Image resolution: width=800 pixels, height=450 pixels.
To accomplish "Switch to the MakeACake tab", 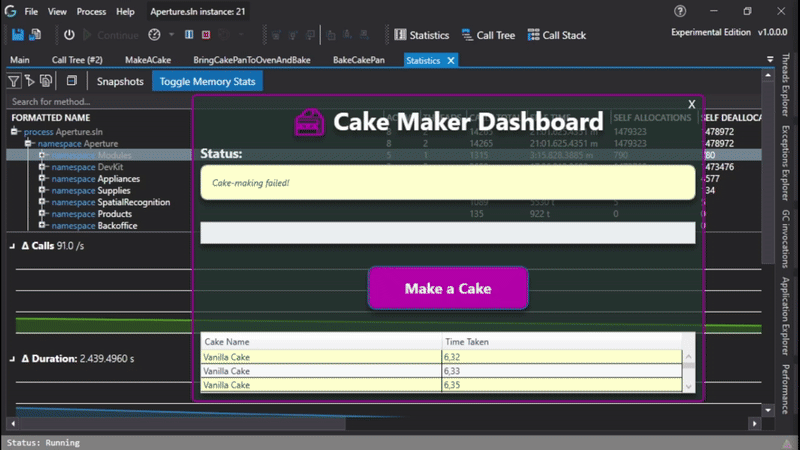I will coord(148,60).
